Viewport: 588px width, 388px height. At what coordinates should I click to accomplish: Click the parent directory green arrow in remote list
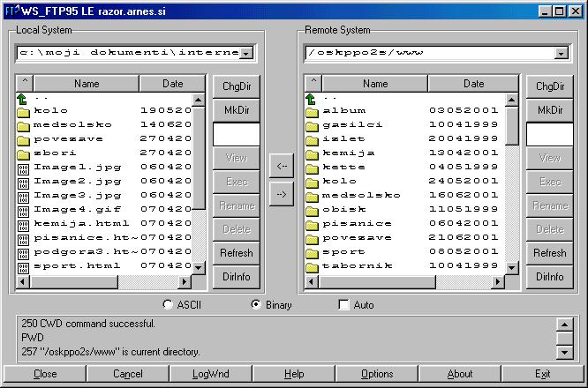[312, 98]
